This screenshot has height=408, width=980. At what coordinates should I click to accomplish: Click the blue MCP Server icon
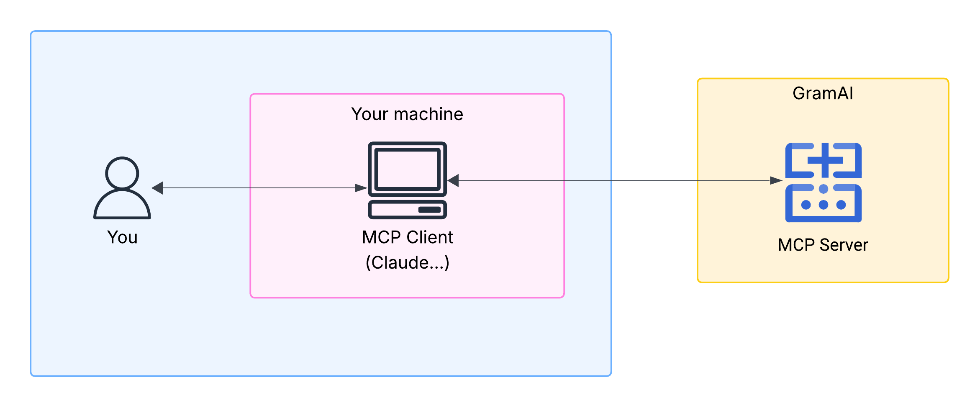click(x=823, y=182)
